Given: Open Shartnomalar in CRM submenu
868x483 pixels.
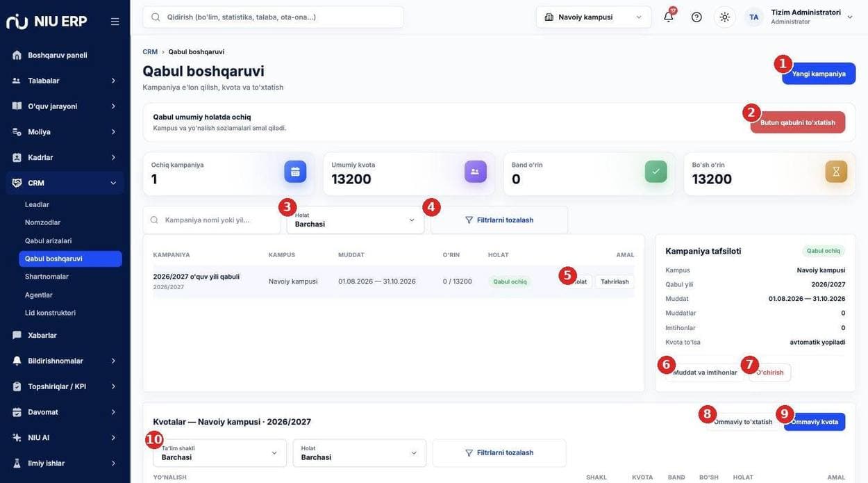Looking at the screenshot, I should point(47,277).
